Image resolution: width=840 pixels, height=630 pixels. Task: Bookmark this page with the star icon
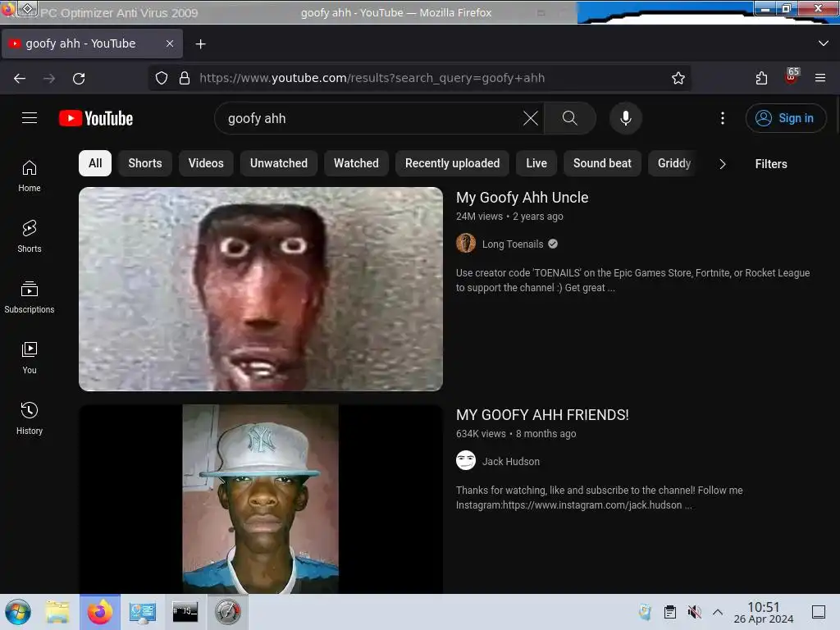point(678,78)
